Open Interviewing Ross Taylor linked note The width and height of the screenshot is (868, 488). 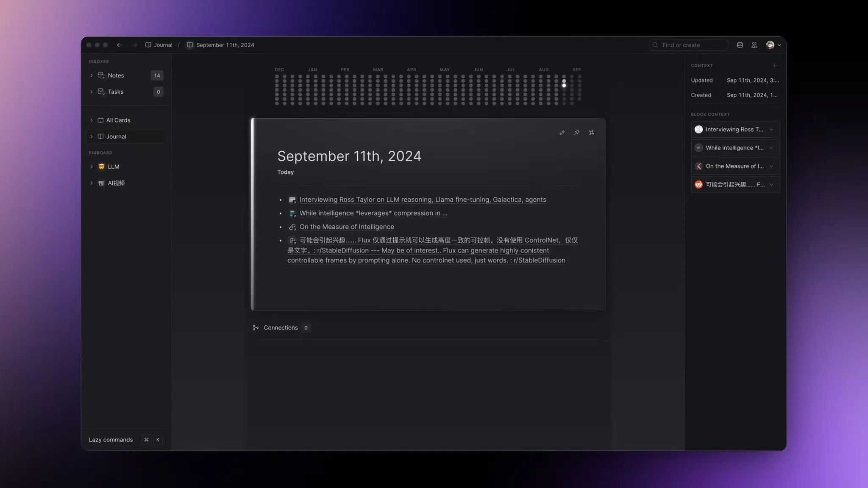pos(423,200)
